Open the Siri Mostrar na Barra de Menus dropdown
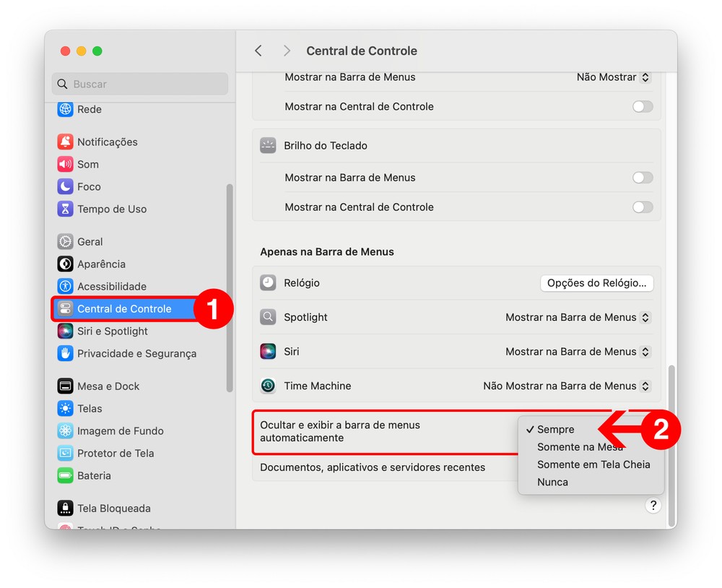722x588 pixels. click(578, 352)
